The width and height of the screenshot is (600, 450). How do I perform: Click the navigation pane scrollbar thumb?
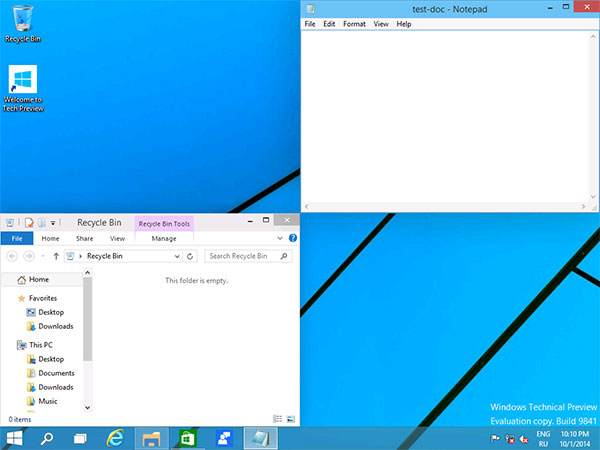(x=88, y=319)
